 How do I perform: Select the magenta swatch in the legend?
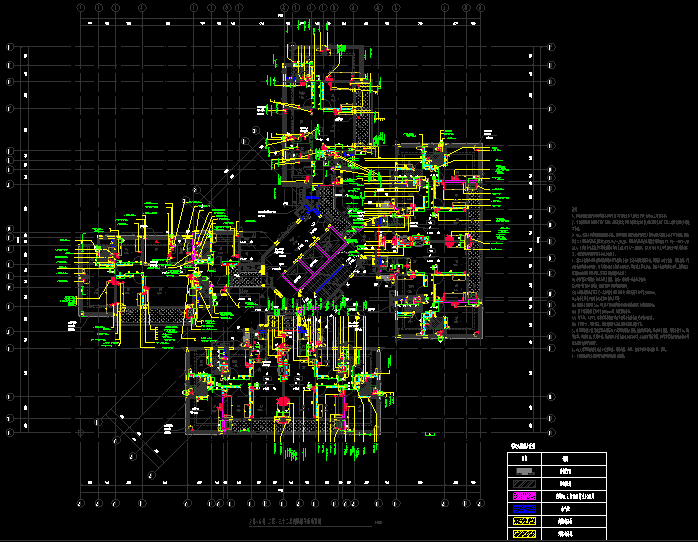(525, 496)
